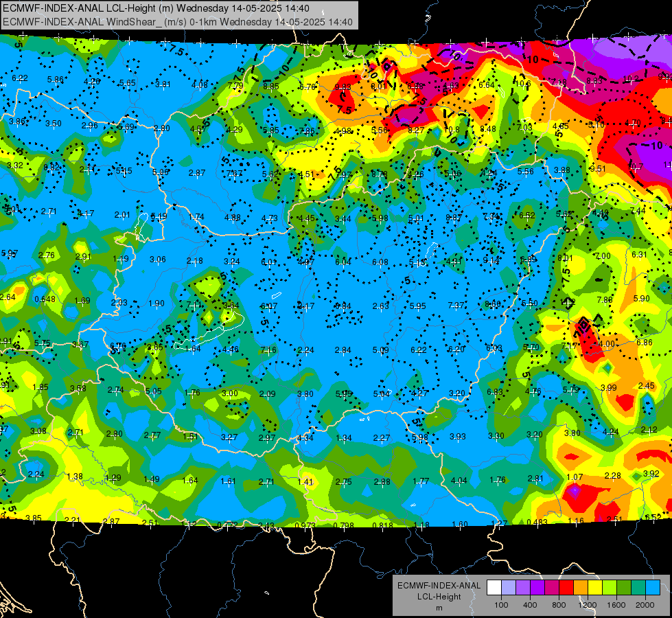This screenshot has width=672, height=618.
Task: Click the legend label "1600"
Action: (616, 605)
